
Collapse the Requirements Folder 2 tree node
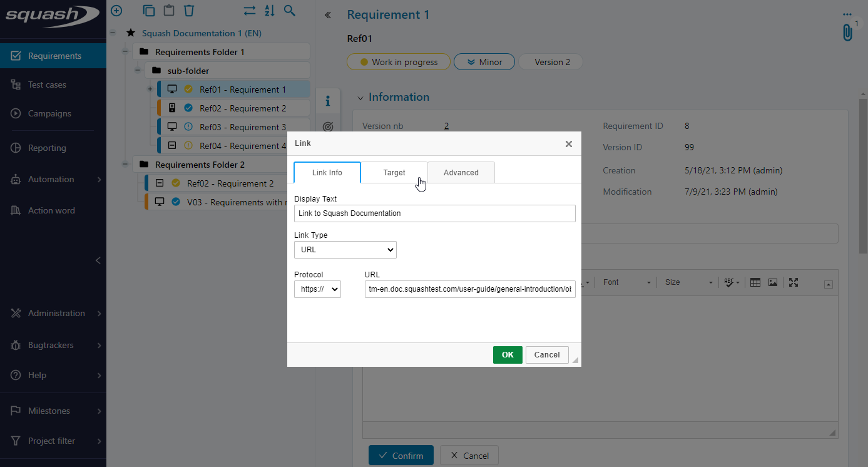click(x=125, y=165)
